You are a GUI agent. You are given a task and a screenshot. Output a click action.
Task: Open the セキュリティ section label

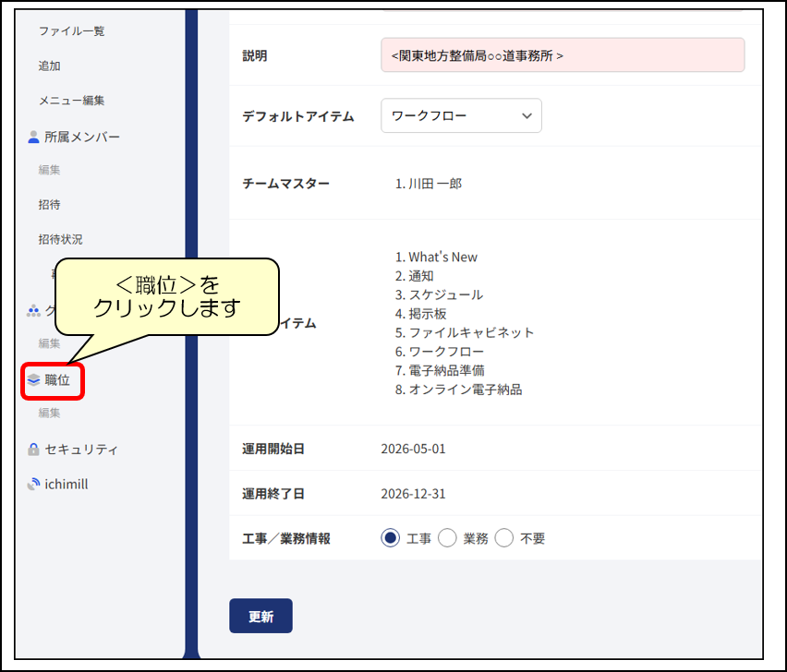point(81,450)
